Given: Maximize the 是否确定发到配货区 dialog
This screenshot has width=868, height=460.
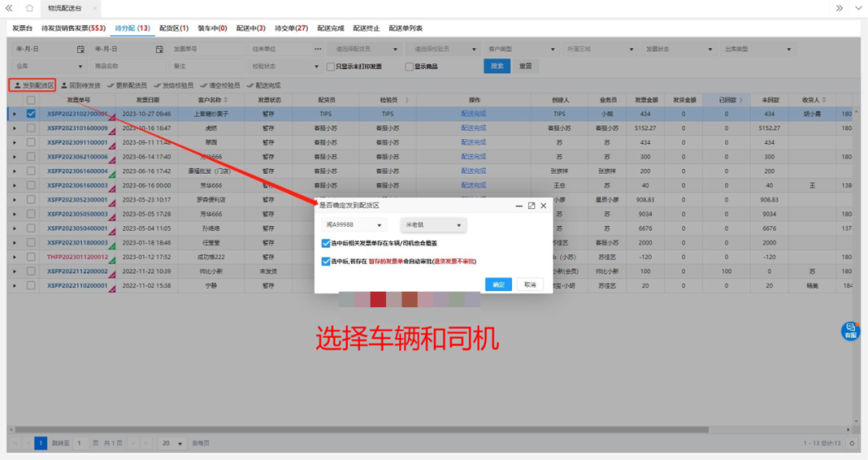Looking at the screenshot, I should click(x=531, y=206).
